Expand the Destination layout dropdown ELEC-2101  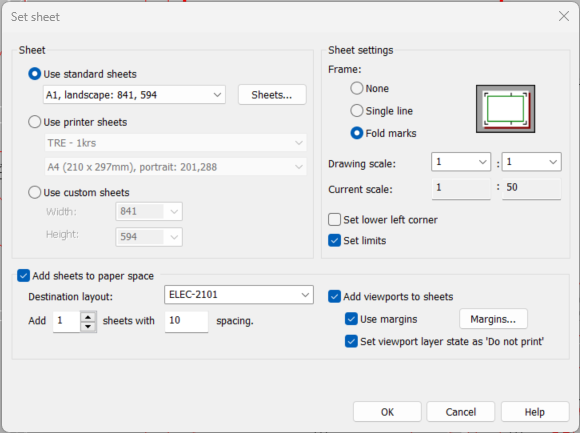[239, 295]
